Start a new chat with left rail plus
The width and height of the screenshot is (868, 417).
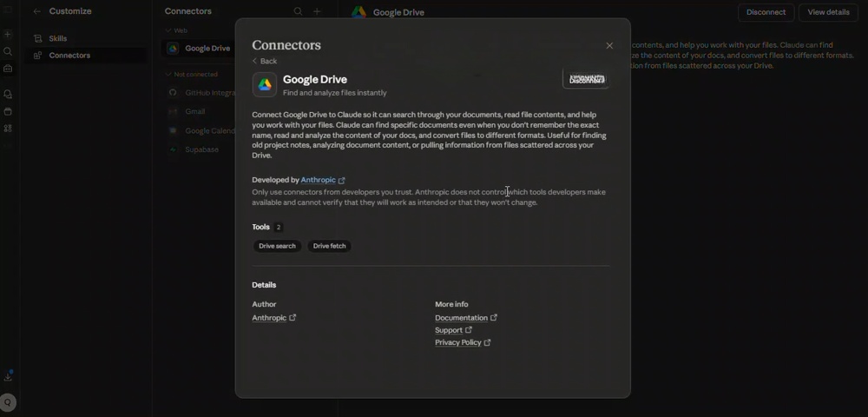(x=8, y=35)
